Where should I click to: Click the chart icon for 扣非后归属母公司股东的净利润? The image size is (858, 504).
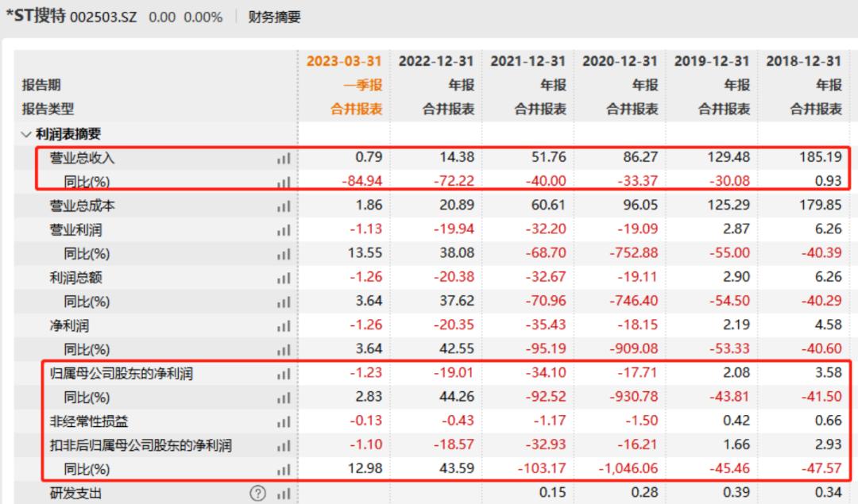pyautogui.click(x=282, y=445)
